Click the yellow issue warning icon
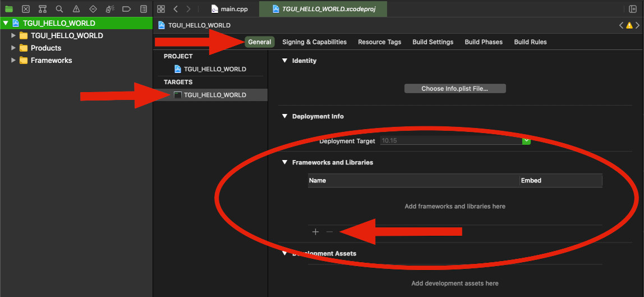 click(x=629, y=25)
